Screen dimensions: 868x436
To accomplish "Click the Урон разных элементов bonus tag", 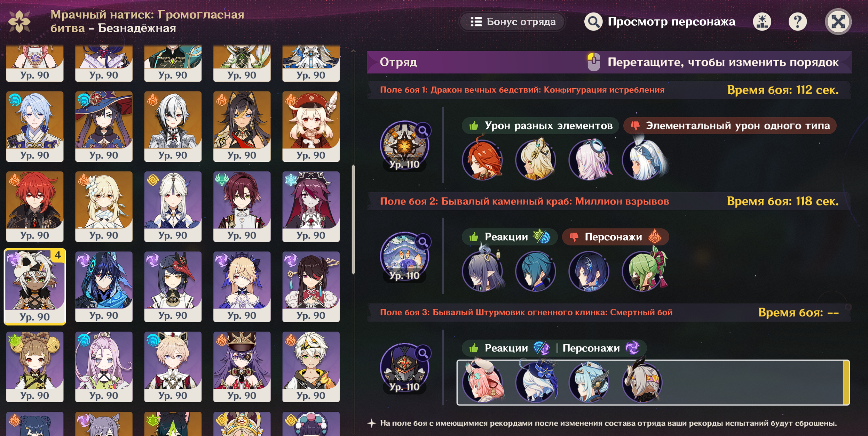I will [540, 126].
